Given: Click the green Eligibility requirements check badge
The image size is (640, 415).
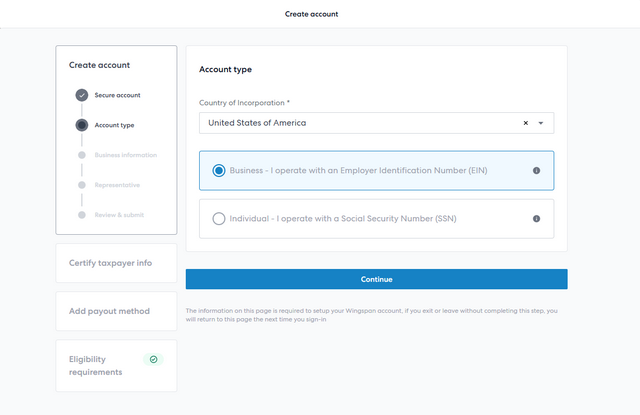Looking at the screenshot, I should pos(153,359).
